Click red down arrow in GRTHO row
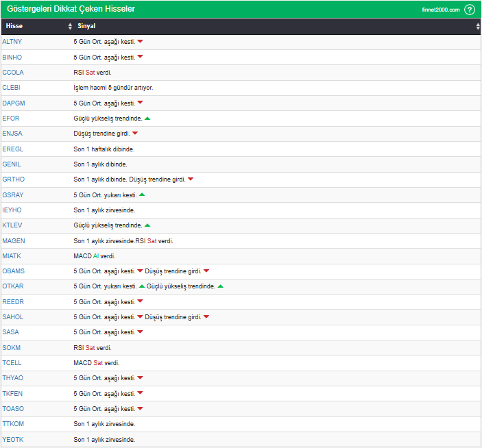 [191, 179]
